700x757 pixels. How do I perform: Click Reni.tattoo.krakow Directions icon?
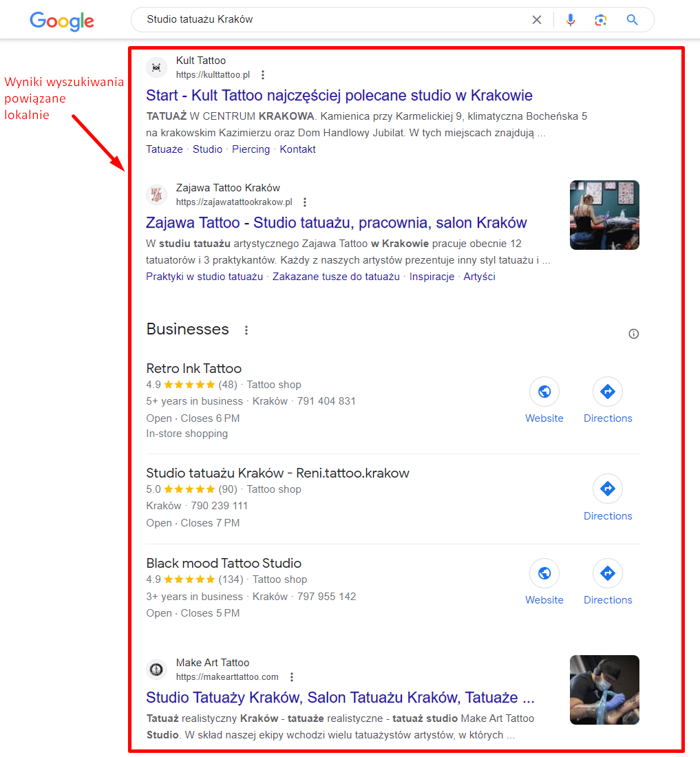(x=607, y=489)
